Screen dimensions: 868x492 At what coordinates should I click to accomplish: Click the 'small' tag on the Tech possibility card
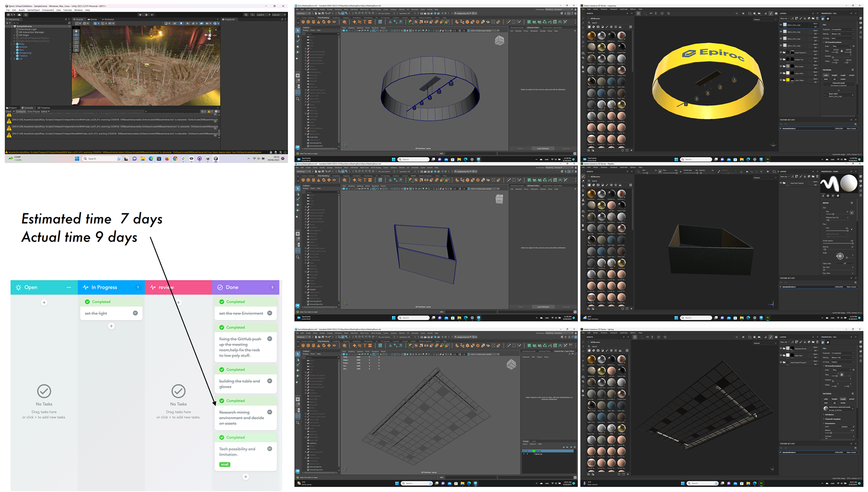click(x=225, y=464)
